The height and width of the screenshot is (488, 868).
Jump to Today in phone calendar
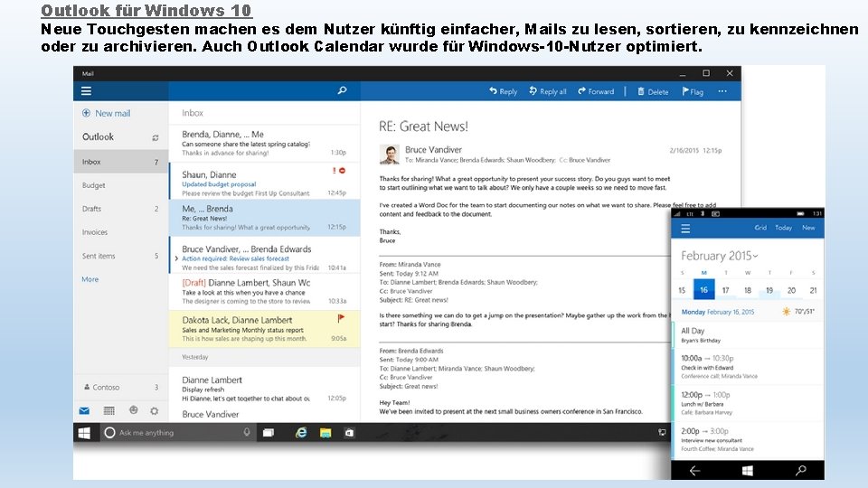(783, 228)
